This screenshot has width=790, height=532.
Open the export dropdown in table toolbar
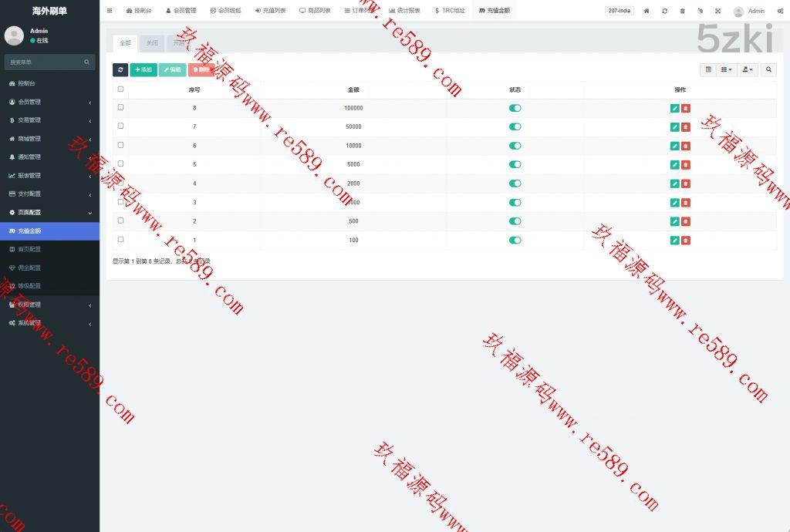click(748, 69)
